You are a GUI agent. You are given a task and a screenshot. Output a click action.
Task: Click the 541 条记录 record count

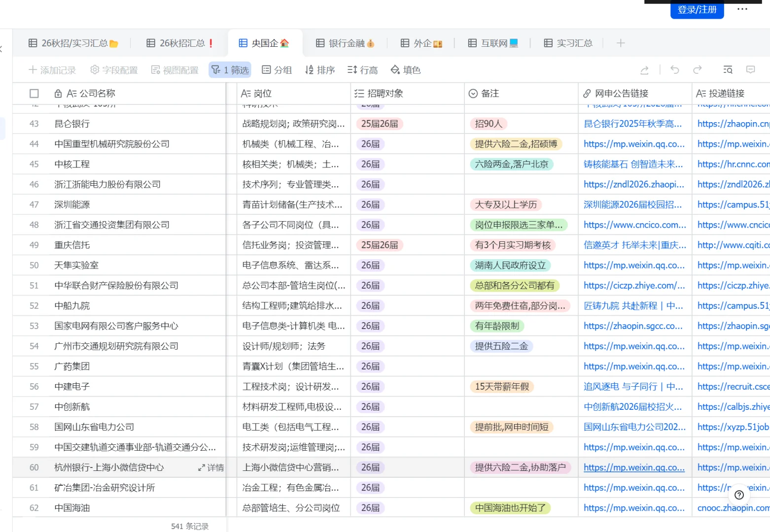(190, 526)
